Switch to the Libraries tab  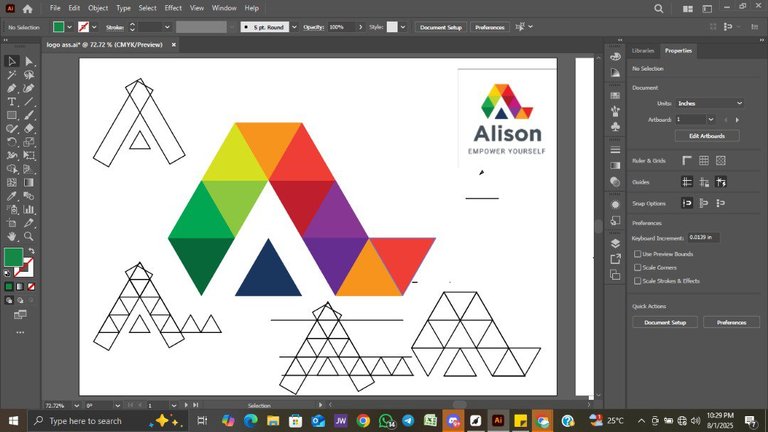[x=643, y=50]
